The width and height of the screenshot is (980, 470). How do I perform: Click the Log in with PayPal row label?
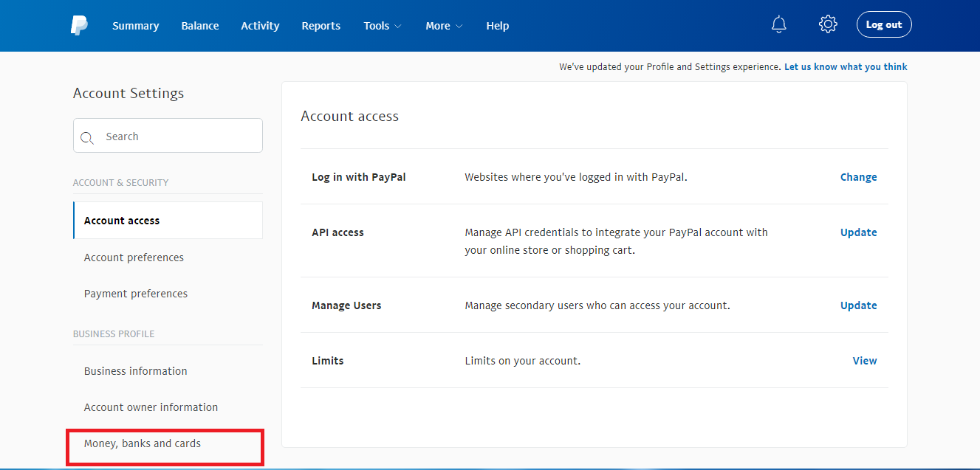[359, 177]
